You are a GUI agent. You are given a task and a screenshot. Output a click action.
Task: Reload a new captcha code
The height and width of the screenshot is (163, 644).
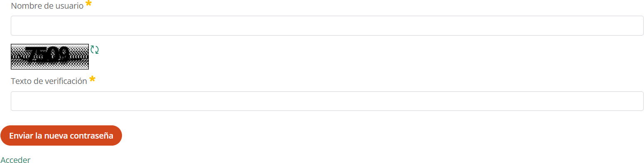click(95, 50)
